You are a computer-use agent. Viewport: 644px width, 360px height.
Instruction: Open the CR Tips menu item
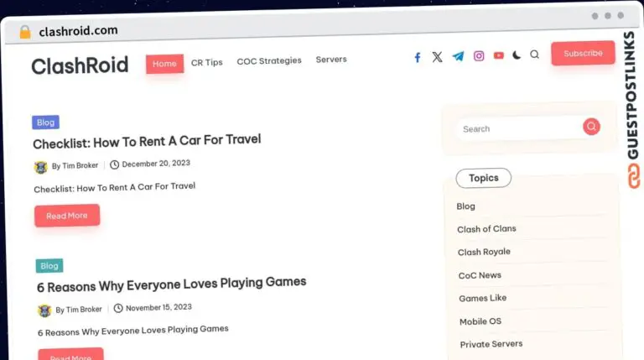click(x=207, y=62)
